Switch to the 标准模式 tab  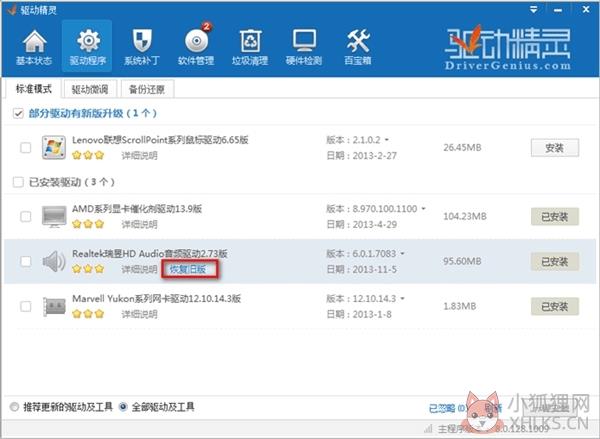click(x=34, y=89)
